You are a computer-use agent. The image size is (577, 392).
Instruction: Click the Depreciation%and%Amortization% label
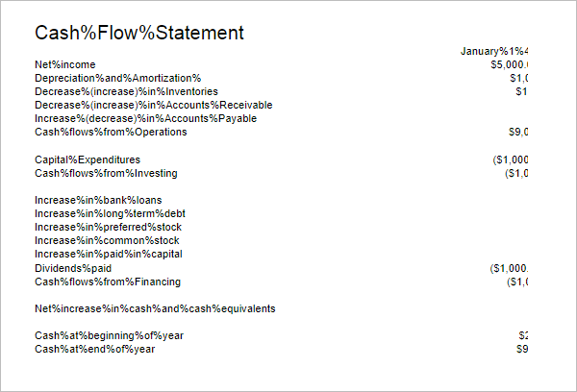117,79
